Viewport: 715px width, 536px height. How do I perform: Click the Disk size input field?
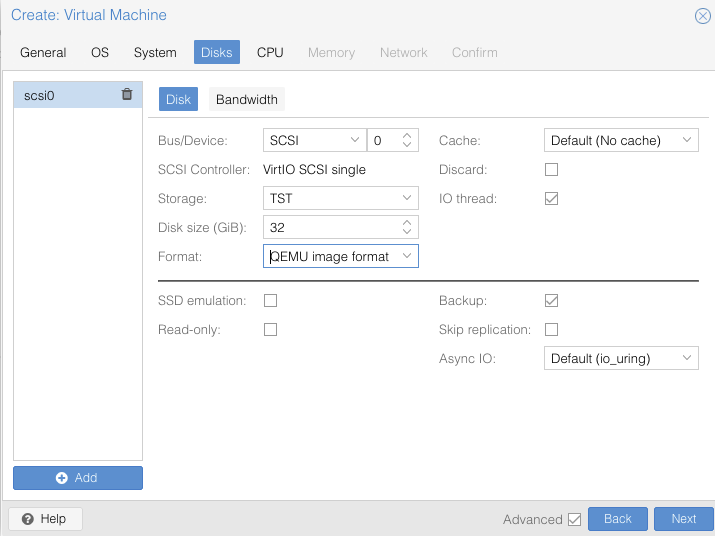coord(330,228)
